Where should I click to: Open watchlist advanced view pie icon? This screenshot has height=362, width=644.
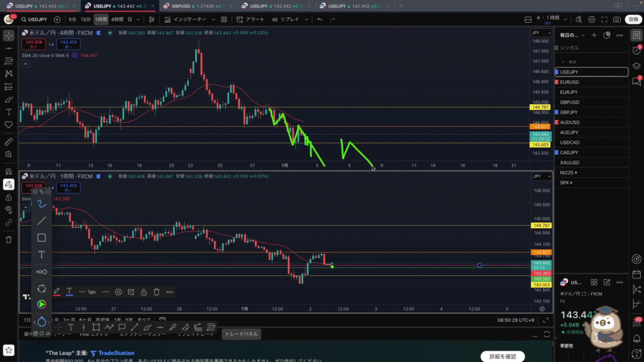[x=607, y=35]
